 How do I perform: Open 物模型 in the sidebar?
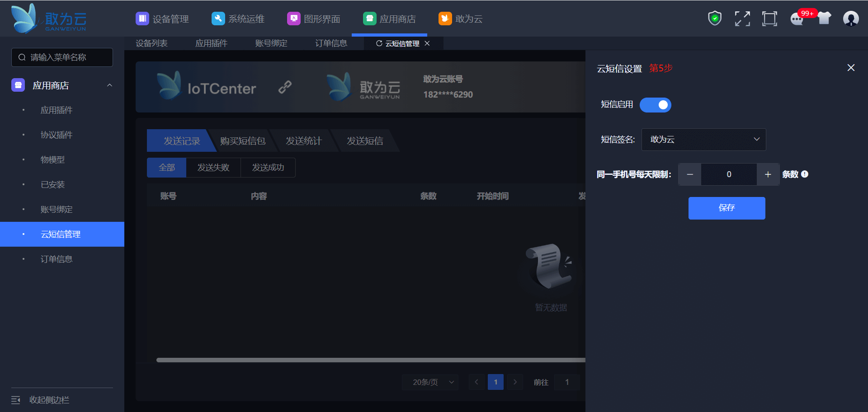[52, 160]
